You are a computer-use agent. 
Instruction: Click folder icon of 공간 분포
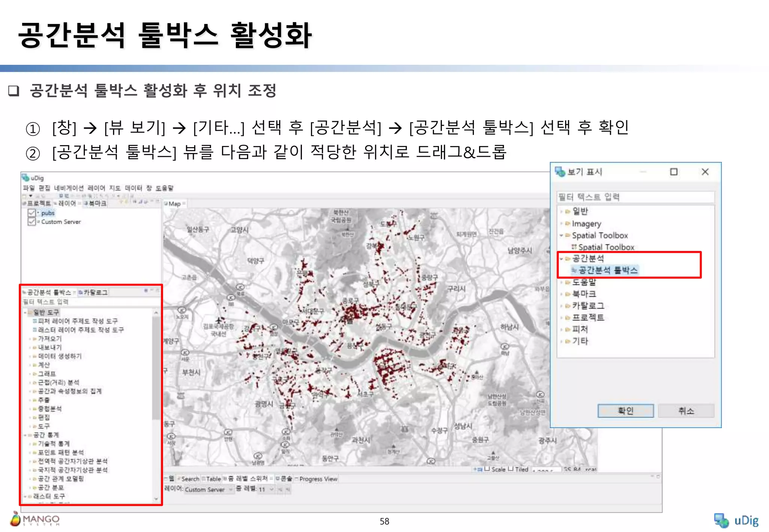coord(35,488)
